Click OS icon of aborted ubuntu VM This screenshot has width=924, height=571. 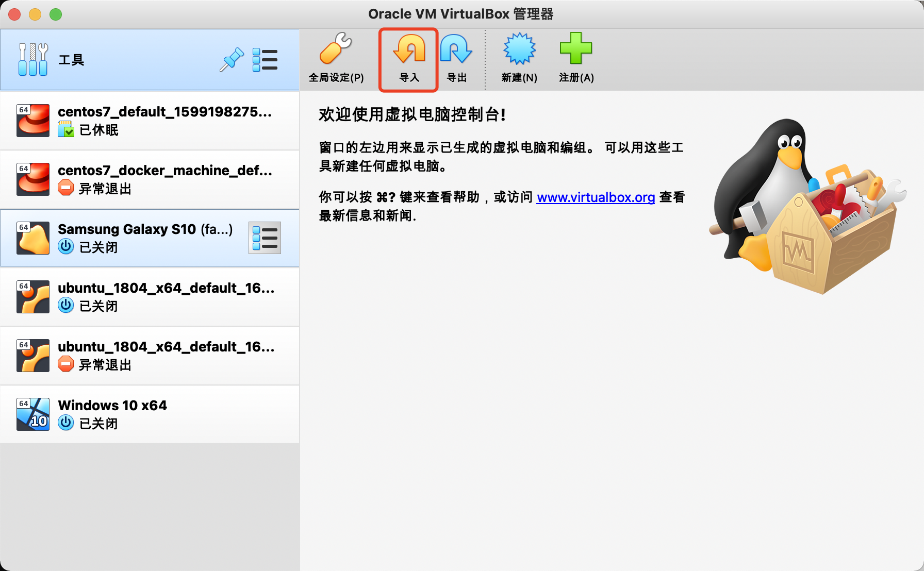[33, 356]
